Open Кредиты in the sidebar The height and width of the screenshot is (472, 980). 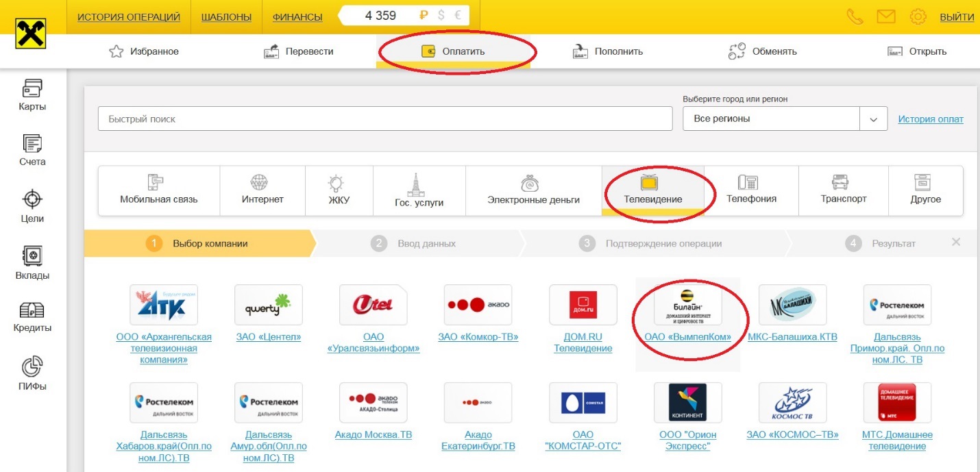point(32,318)
